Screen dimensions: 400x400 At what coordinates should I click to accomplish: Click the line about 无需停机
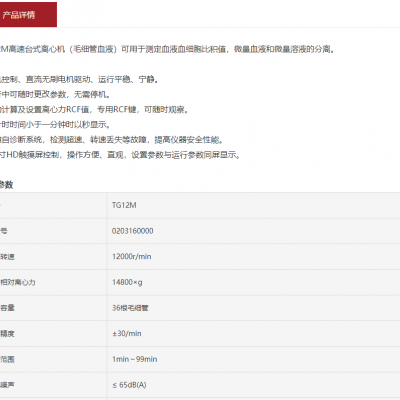coord(55,94)
